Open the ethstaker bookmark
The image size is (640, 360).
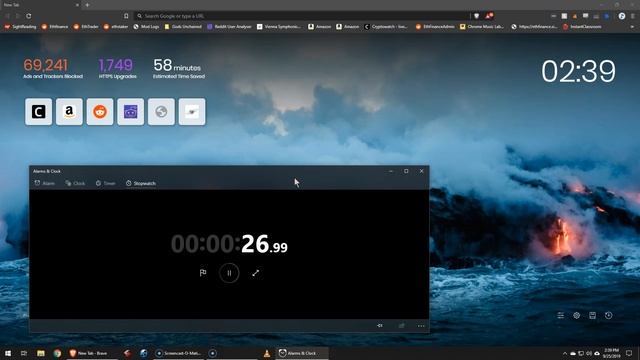(116, 27)
